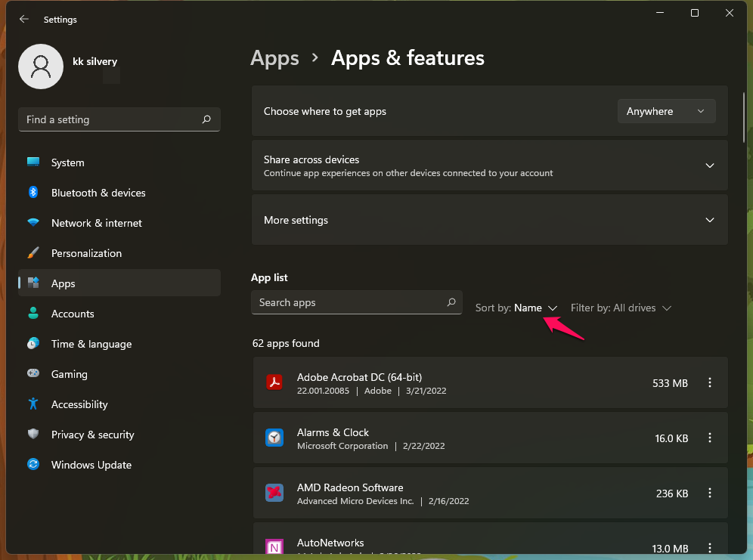Screen dimensions: 753x560
Task: Click the AutoNetworks app icon
Action: coord(274,546)
